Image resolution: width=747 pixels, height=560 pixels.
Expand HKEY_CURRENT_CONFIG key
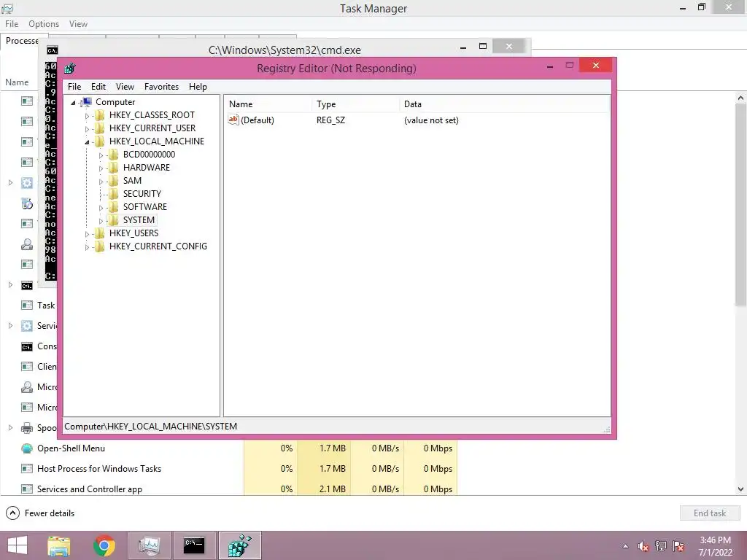(x=87, y=247)
